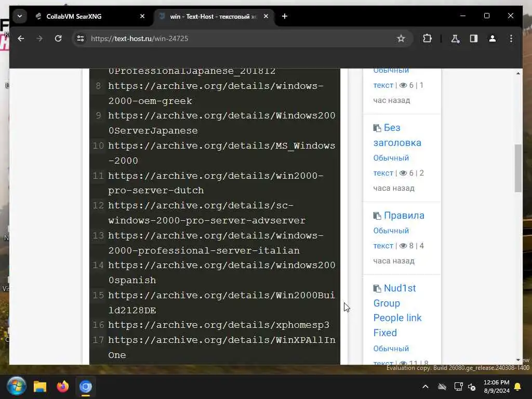Viewport: 532px width, 399px height.
Task: Click line 12 sc-windows-2000-pro-server-advserver URL
Action: pos(207,212)
